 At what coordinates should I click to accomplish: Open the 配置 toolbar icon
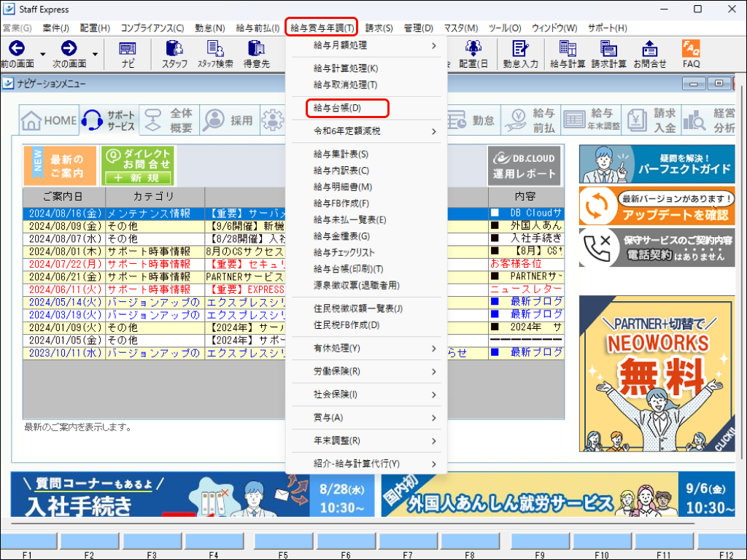(x=473, y=54)
